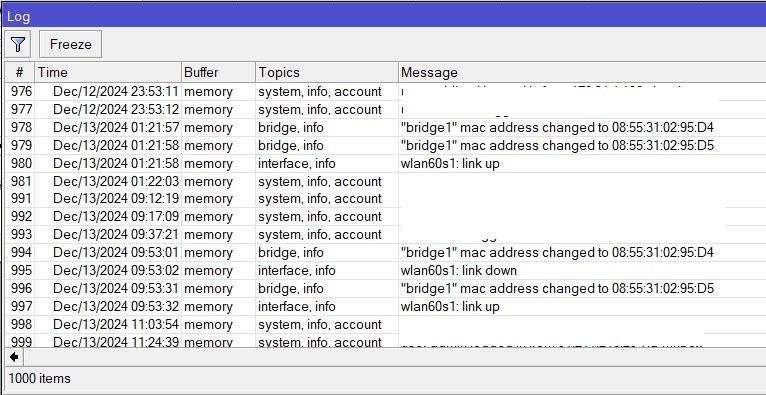
Task: Select log entry number 978
Action: pos(385,128)
